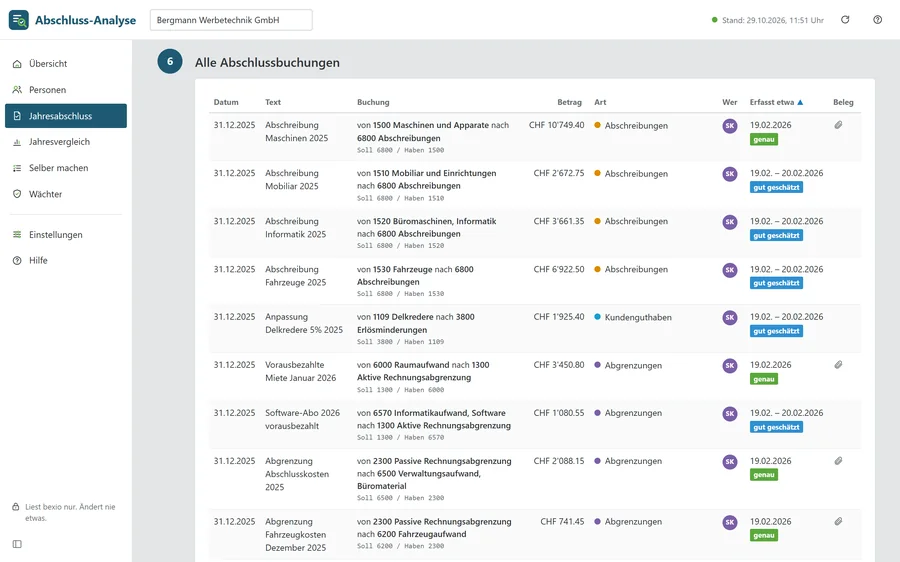Click the Art column header
The width and height of the screenshot is (900, 562).
[x=600, y=102]
